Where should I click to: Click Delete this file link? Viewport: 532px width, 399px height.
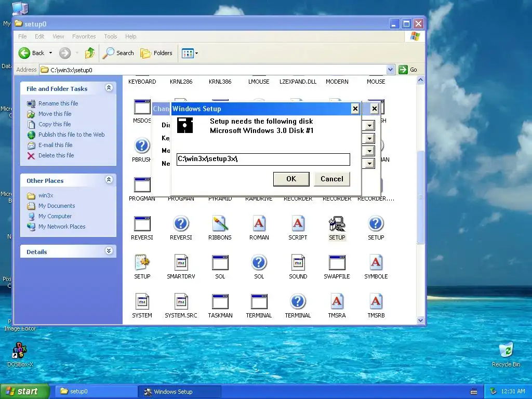click(x=56, y=155)
